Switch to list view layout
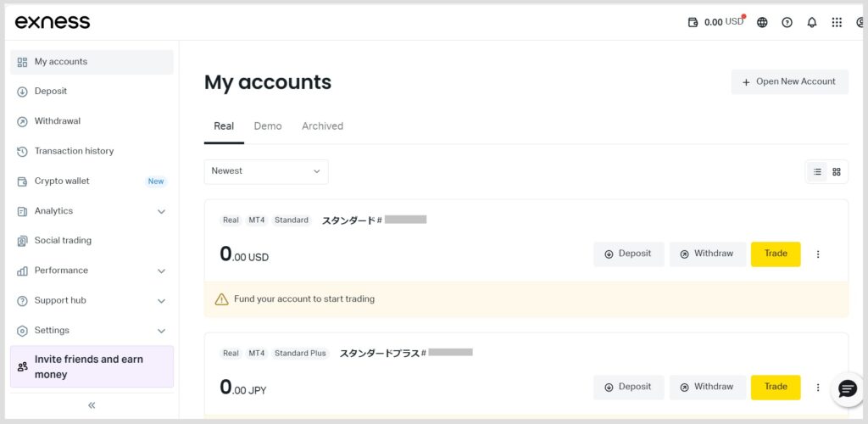Viewport: 868px width, 424px height. [x=817, y=172]
